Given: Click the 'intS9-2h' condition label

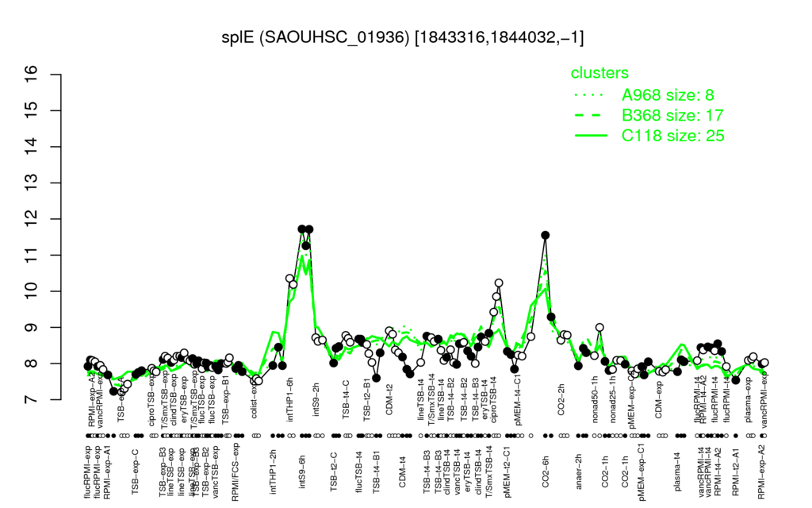Looking at the screenshot, I should click(x=316, y=400).
